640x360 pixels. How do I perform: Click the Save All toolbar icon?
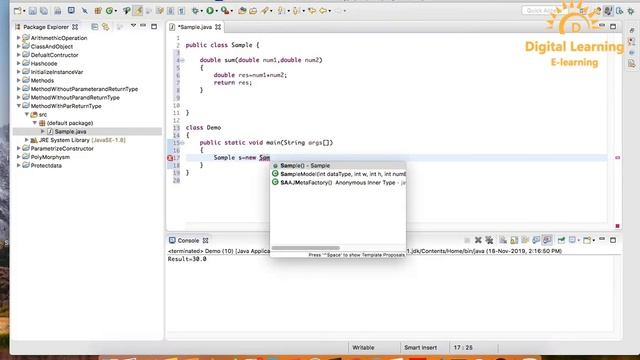[44, 11]
